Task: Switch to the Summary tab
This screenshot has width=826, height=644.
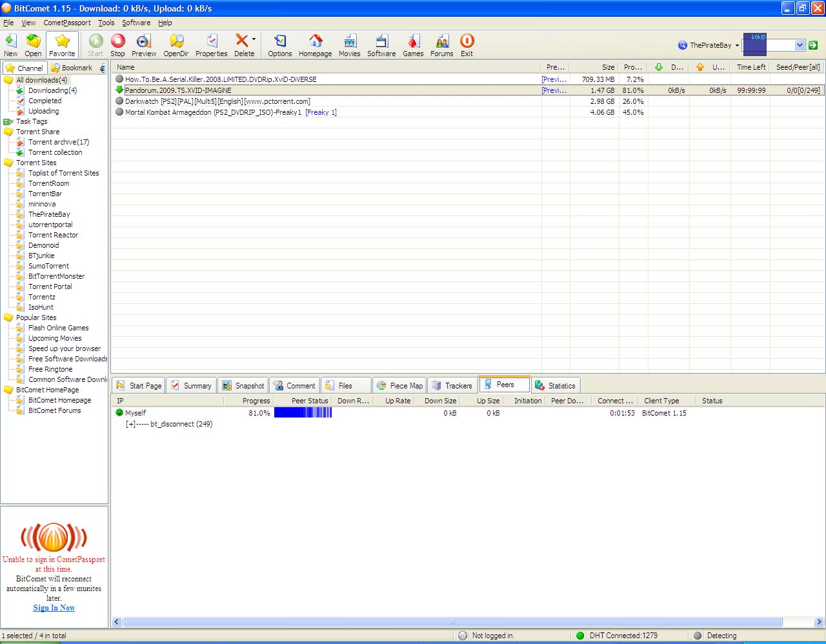Action: coord(191,385)
